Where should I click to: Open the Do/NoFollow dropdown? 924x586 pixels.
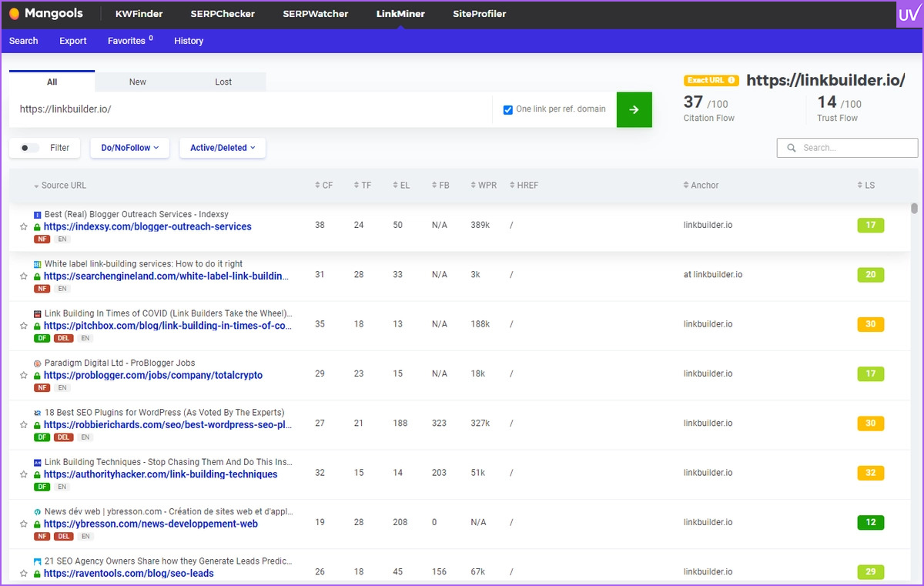pyautogui.click(x=129, y=148)
